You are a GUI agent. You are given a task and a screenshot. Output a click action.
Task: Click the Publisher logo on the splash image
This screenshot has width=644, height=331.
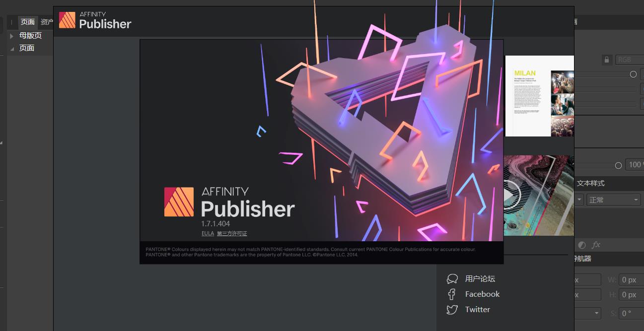point(229,202)
